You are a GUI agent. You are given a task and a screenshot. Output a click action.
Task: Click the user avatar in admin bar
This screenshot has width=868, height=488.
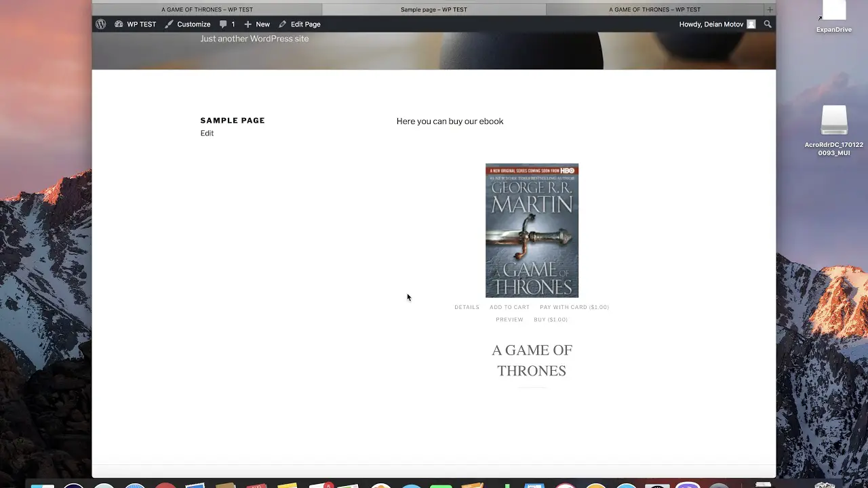click(751, 24)
